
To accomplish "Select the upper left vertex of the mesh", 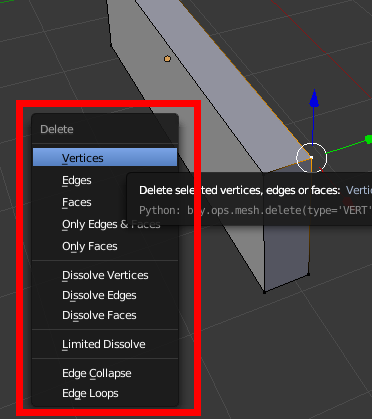I will [x=111, y=44].
